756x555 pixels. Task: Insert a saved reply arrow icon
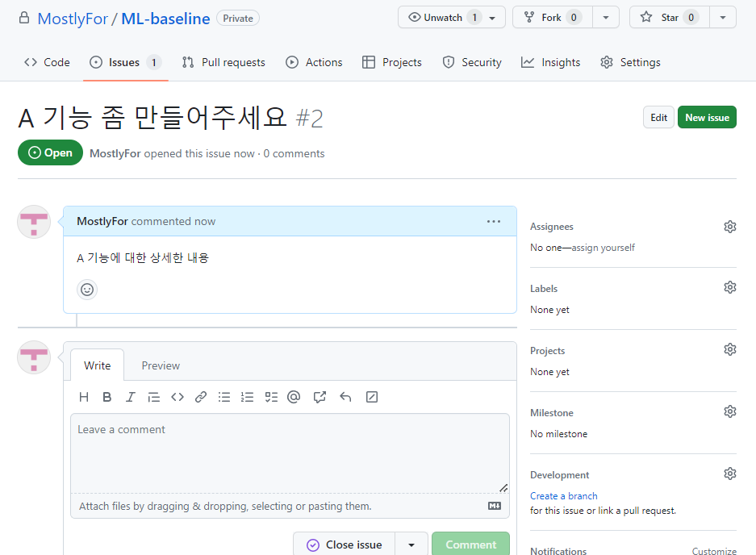pos(345,397)
